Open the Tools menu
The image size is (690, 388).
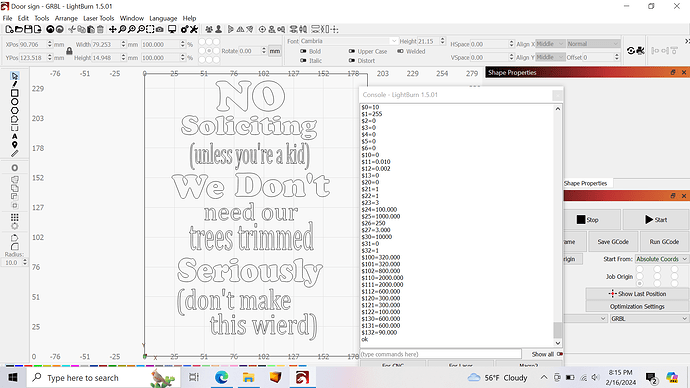pos(42,18)
